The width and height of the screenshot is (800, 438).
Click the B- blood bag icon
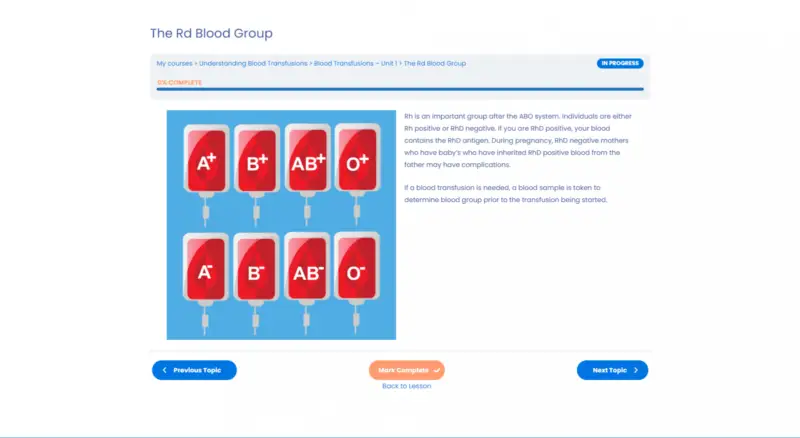point(257,272)
